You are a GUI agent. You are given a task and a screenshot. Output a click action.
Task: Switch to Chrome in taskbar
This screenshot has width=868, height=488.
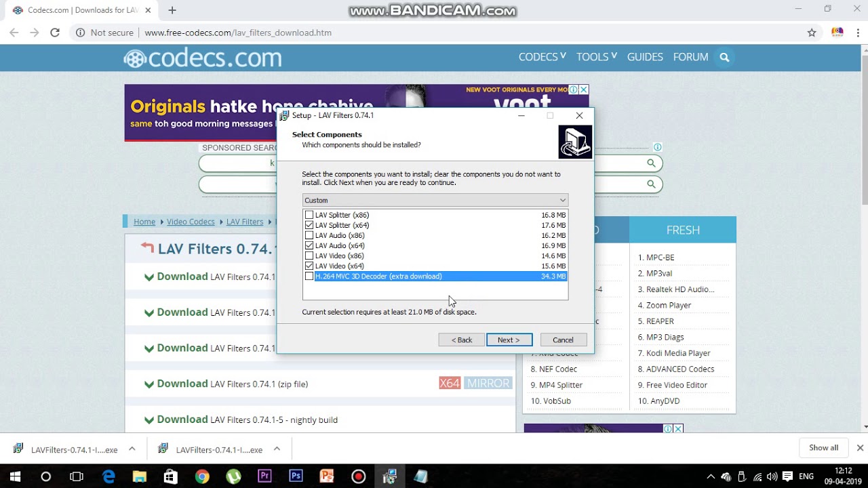coord(202,476)
